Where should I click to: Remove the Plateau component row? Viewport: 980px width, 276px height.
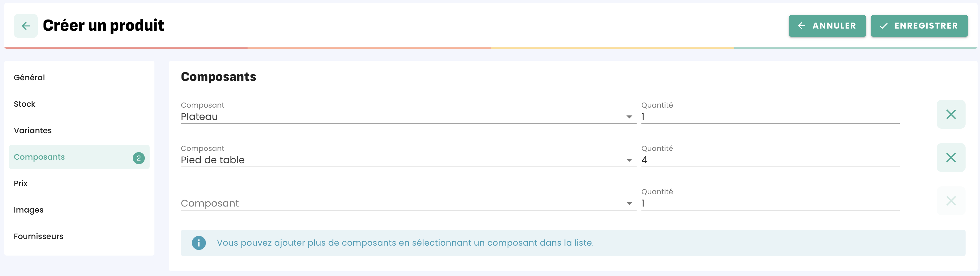[950, 114]
